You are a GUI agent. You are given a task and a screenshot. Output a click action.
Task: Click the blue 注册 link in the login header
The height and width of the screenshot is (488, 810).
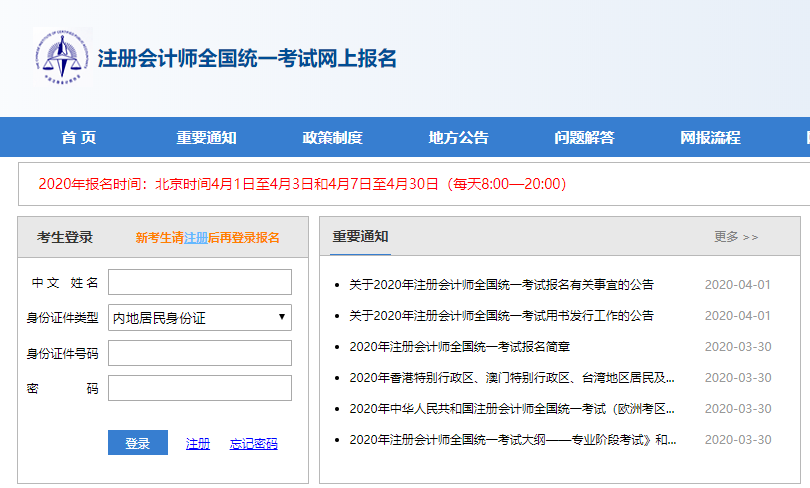coord(196,238)
